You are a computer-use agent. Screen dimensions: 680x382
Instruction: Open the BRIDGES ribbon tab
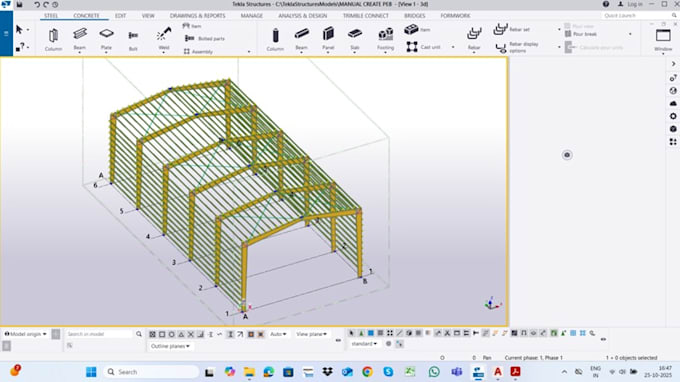(415, 16)
